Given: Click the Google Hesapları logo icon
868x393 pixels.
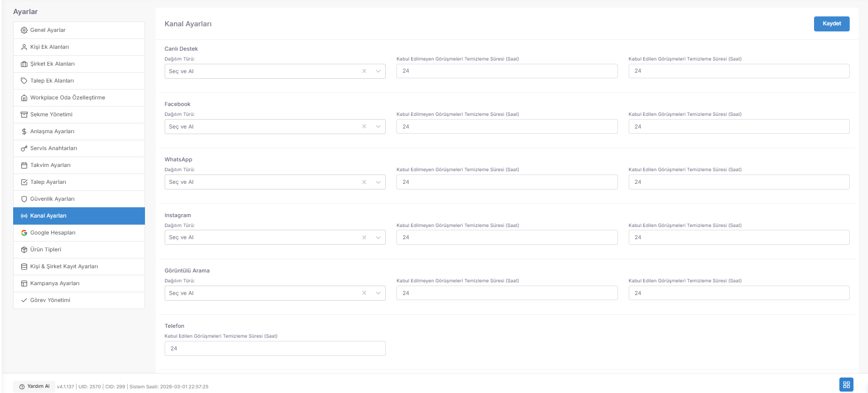Looking at the screenshot, I should pyautogui.click(x=24, y=233).
